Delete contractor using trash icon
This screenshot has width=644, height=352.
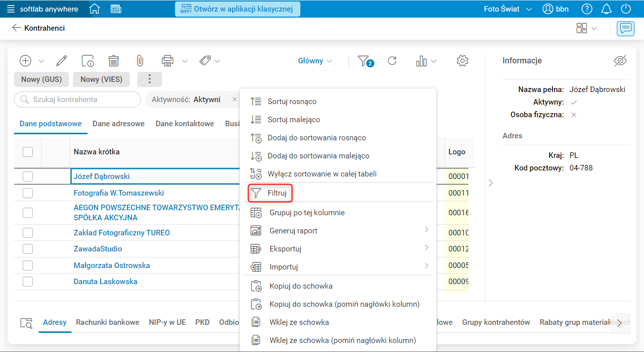114,61
